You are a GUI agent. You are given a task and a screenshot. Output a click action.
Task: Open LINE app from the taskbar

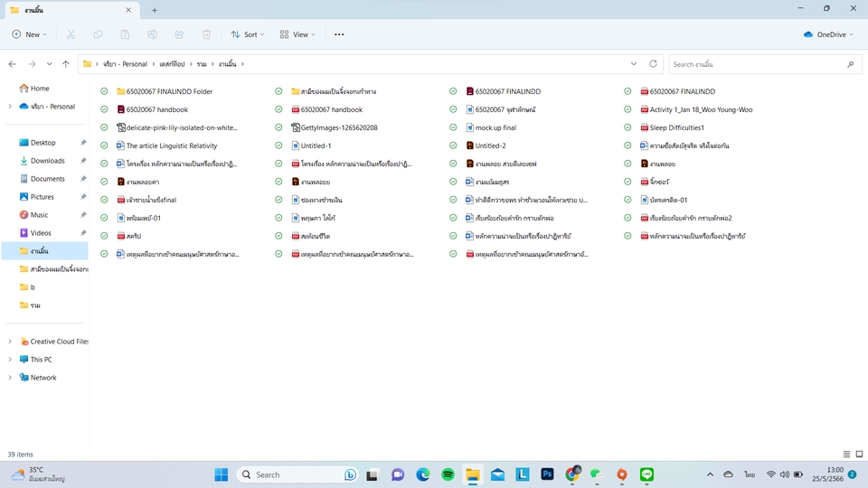click(x=646, y=474)
